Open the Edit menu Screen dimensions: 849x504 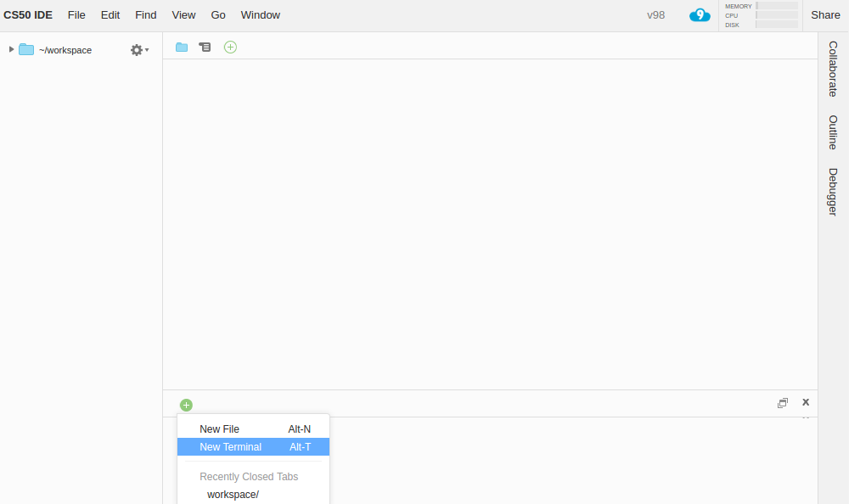(110, 15)
